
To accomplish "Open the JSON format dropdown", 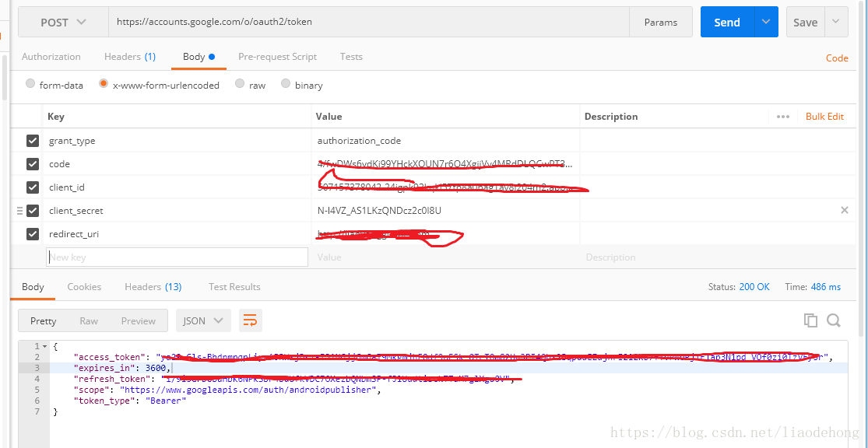I will click(x=203, y=320).
